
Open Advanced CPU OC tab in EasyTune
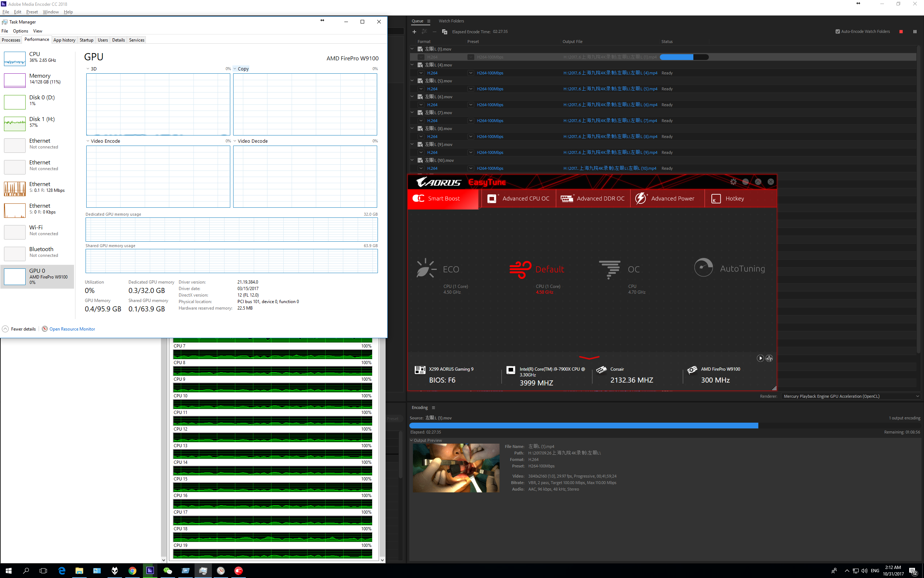[x=518, y=198]
